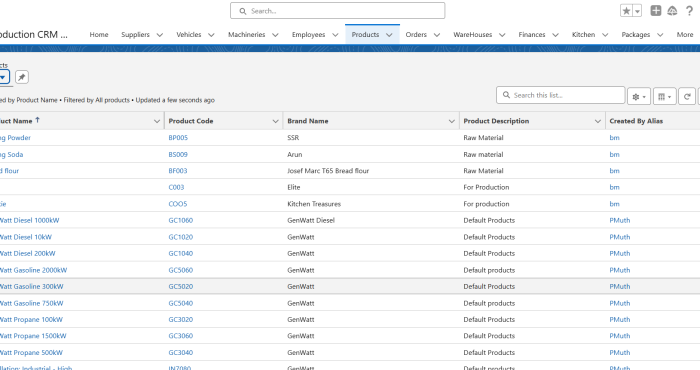700x370 pixels.
Task: Expand the Kitchen tab dropdown chevron
Action: tap(605, 35)
